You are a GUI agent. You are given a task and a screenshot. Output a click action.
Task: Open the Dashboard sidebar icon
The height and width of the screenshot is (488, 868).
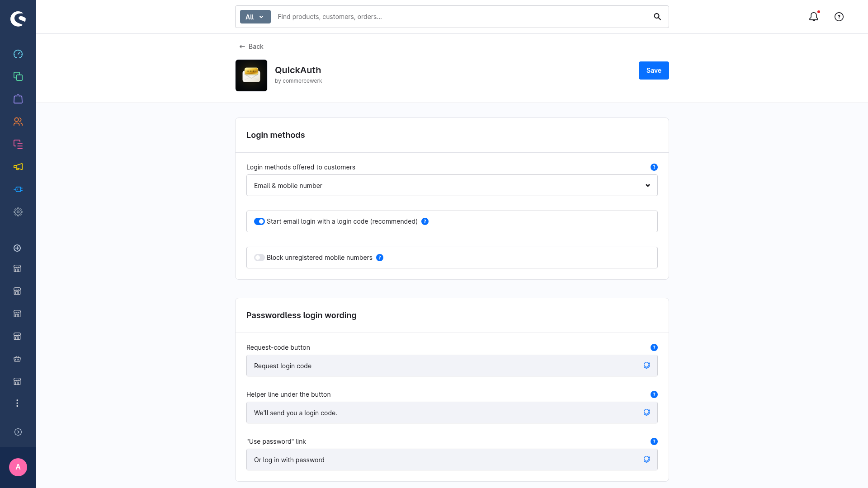(18, 54)
